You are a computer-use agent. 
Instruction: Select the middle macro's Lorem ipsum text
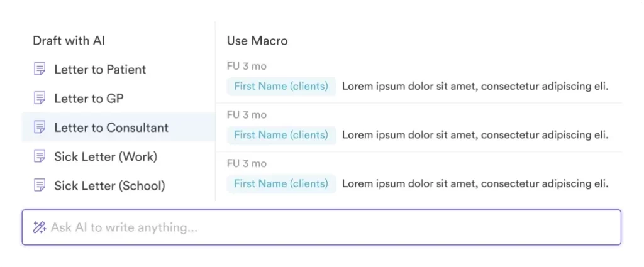pyautogui.click(x=475, y=135)
